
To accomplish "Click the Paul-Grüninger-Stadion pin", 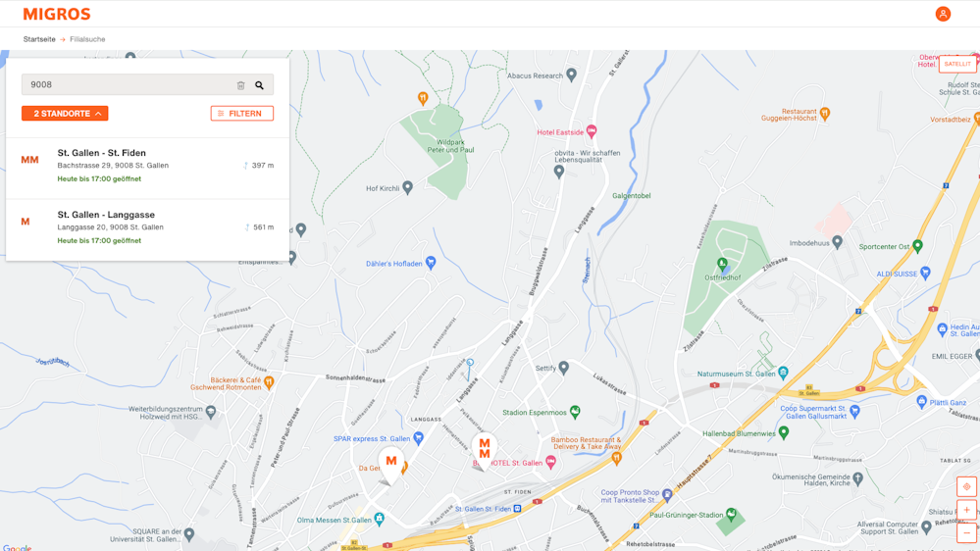I will pos(731,514).
